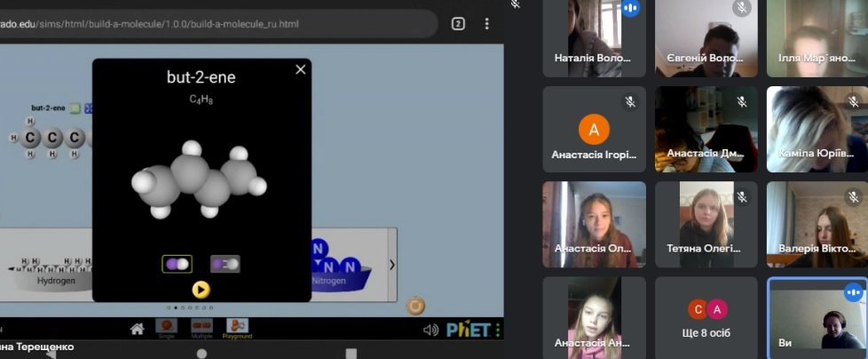Select Тетяна Олегі... participant tile
Image resolution: width=868 pixels, height=359 pixels.
pos(706,224)
